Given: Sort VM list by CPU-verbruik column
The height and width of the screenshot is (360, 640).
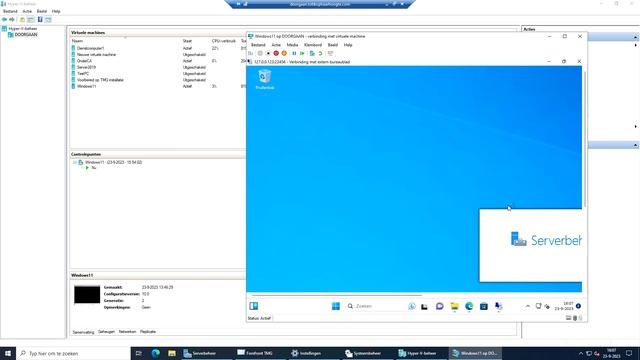Looking at the screenshot, I should coord(224,41).
